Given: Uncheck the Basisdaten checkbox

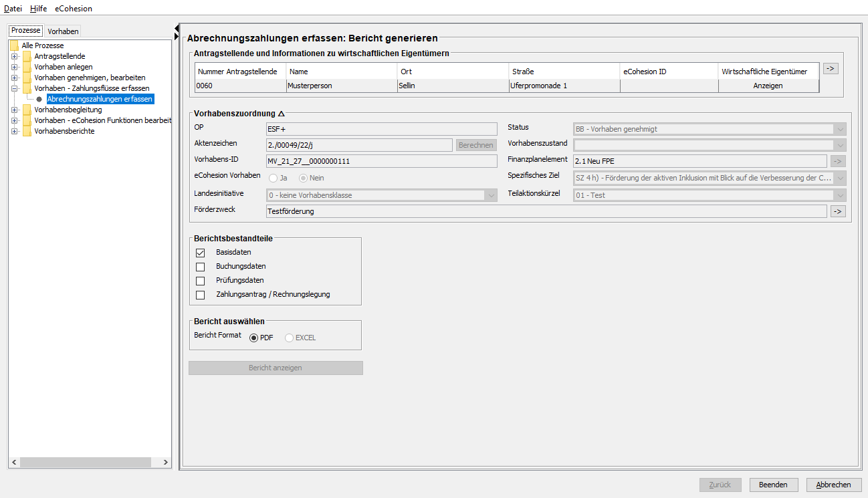Looking at the screenshot, I should coord(200,253).
